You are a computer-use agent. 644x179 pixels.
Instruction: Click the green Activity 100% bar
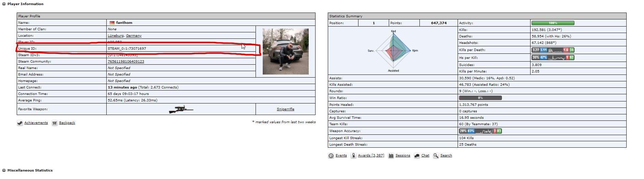[x=553, y=23]
